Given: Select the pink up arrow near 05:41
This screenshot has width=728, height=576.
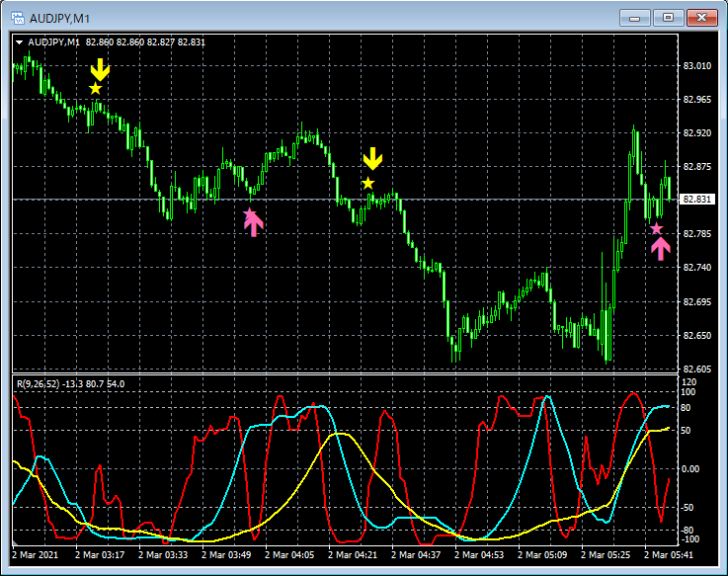Looking at the screenshot, I should [661, 249].
